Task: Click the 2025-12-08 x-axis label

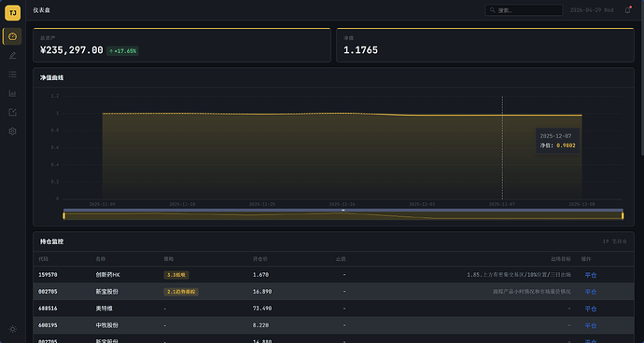Action: (581, 204)
